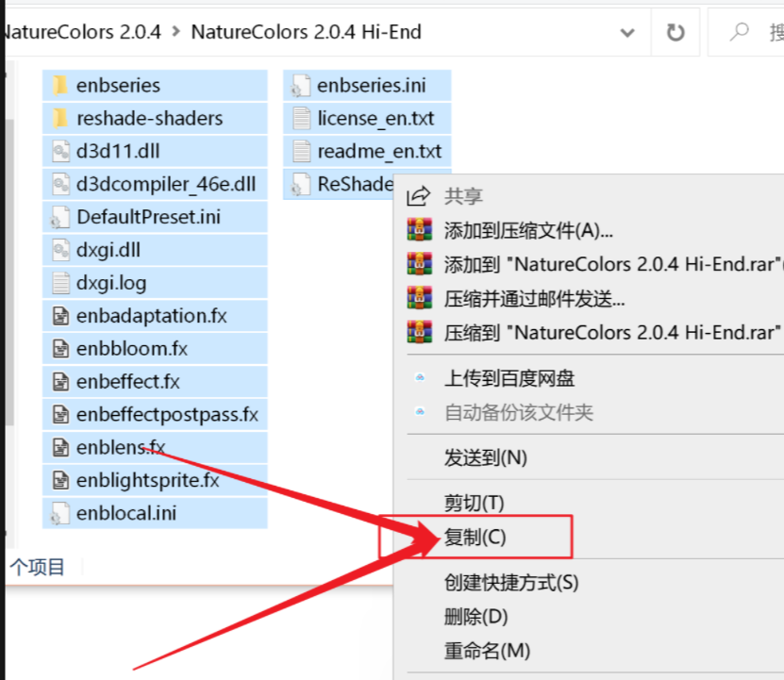This screenshot has width=784, height=680.
Task: Select the file name enbseries.ini
Action: click(372, 86)
